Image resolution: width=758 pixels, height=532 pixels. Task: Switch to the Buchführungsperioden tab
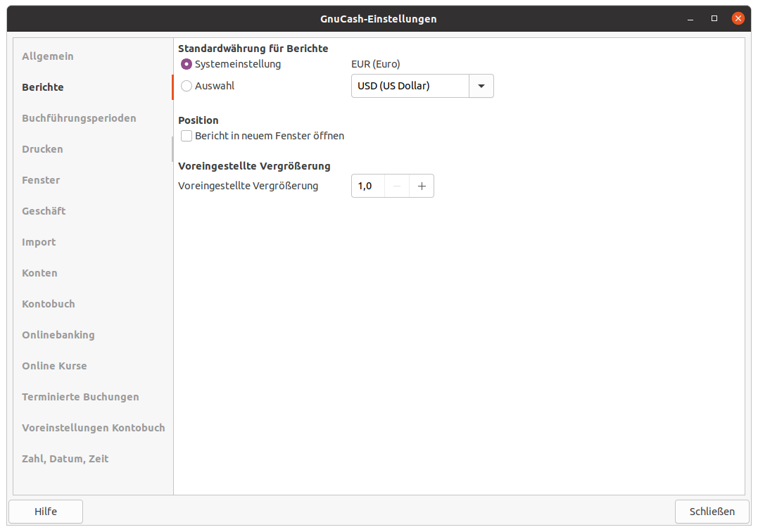coord(79,118)
